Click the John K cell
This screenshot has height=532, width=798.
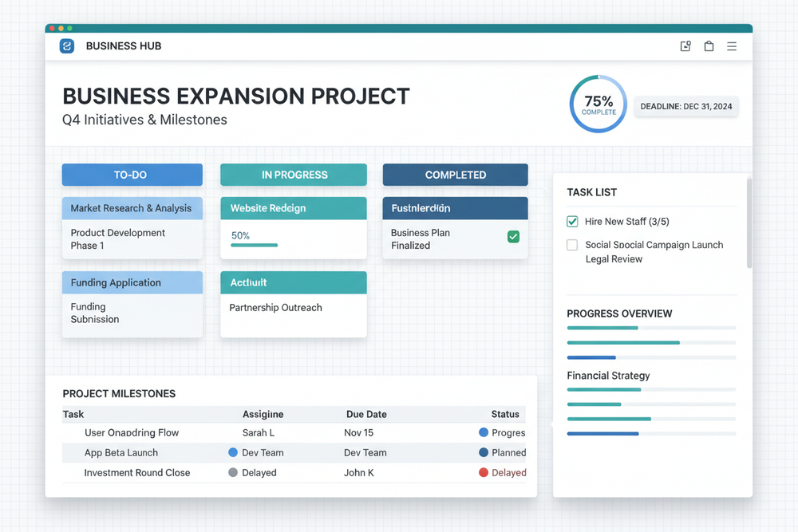click(x=359, y=472)
